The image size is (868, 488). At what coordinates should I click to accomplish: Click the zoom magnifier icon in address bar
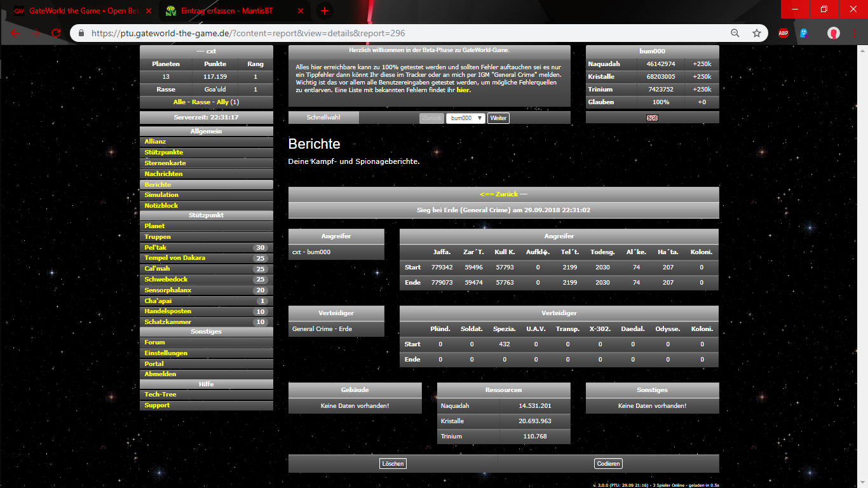735,33
